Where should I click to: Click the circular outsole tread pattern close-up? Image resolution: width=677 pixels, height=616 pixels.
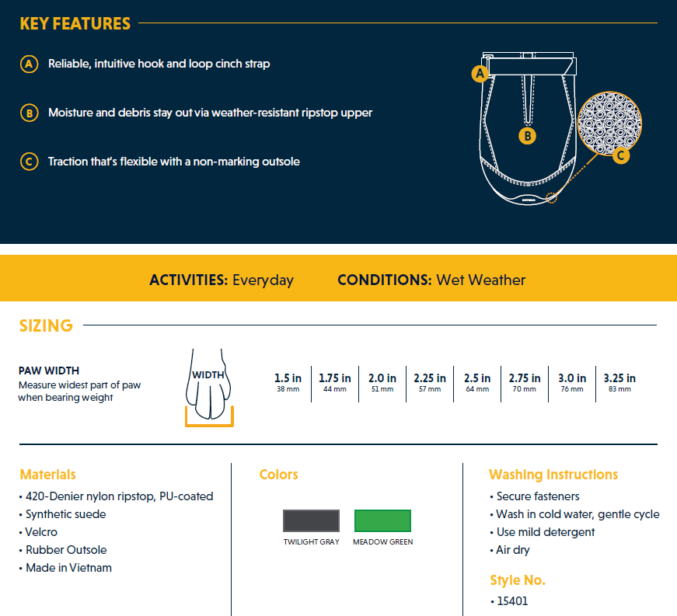click(609, 123)
